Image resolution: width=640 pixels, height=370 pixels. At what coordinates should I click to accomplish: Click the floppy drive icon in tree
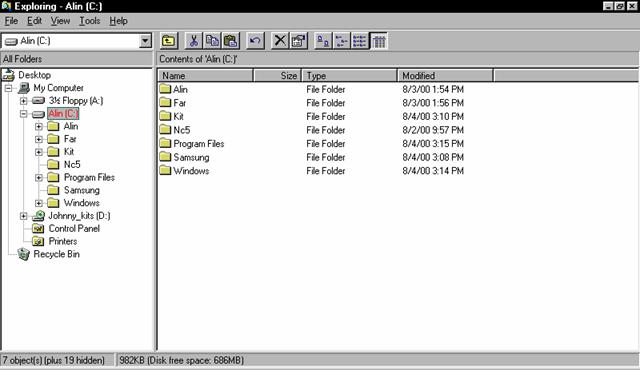click(38, 100)
